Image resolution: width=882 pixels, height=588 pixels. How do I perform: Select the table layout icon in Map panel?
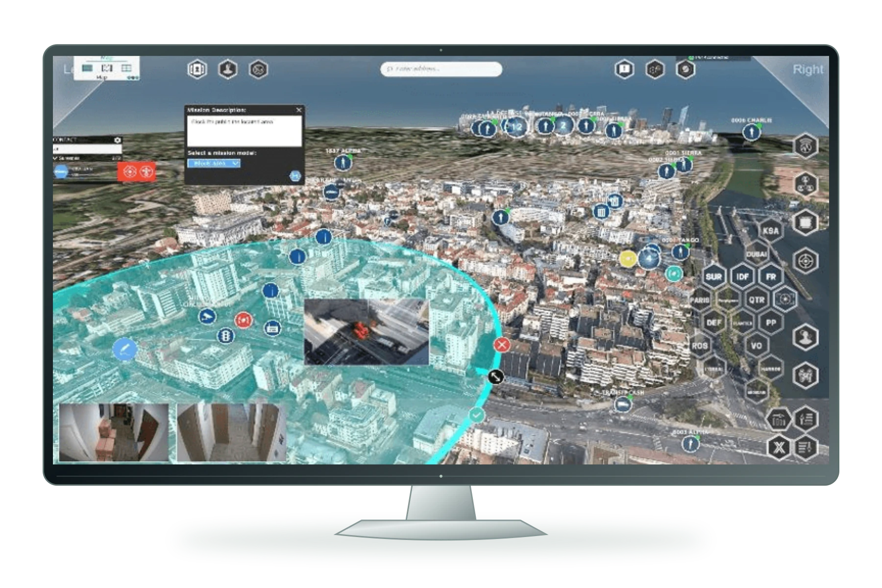click(x=126, y=68)
